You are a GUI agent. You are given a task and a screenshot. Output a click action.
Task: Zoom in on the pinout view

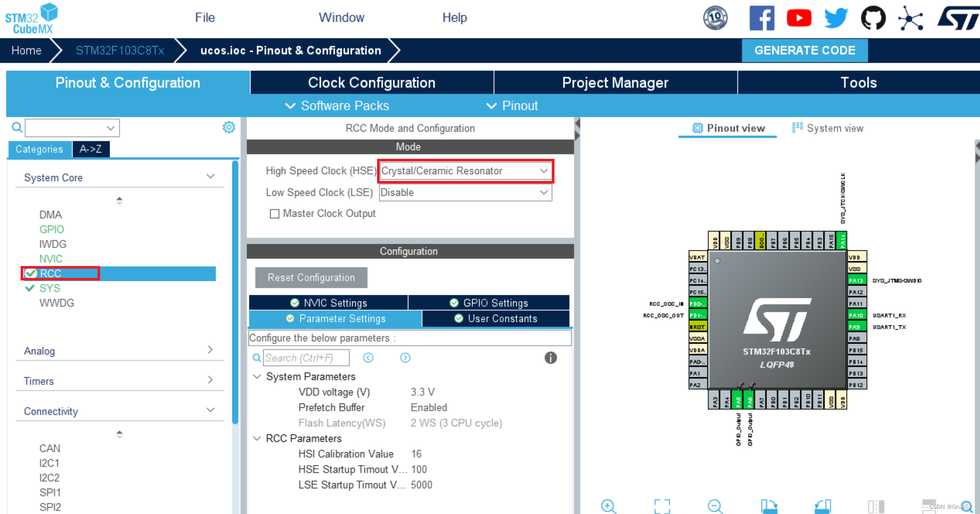coord(609,506)
